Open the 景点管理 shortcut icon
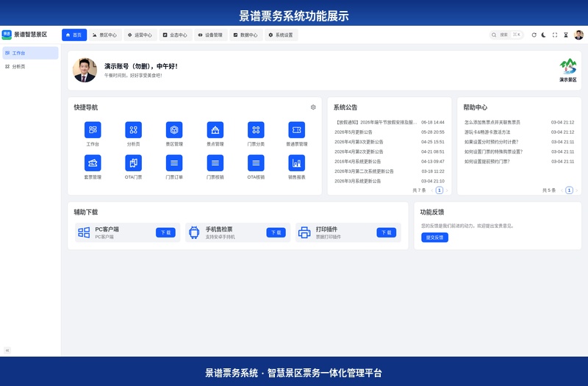The height and width of the screenshot is (386, 588). coord(215,130)
